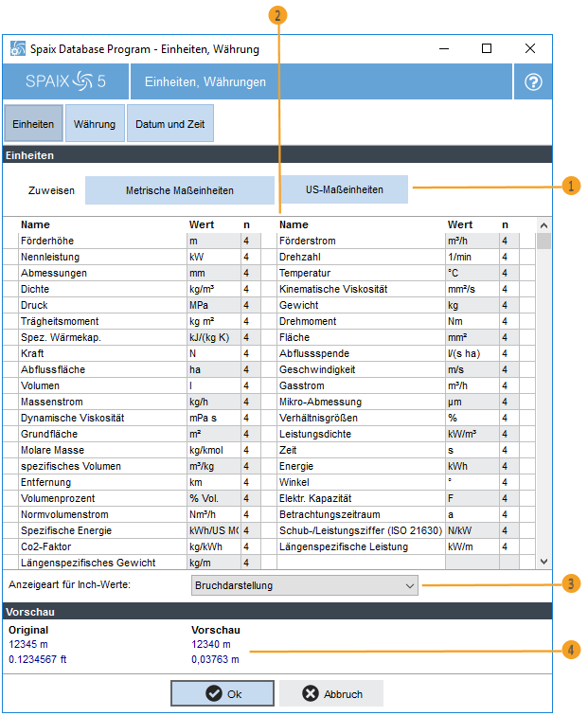Select the Druck unit cell 'MPa'

pos(214,305)
